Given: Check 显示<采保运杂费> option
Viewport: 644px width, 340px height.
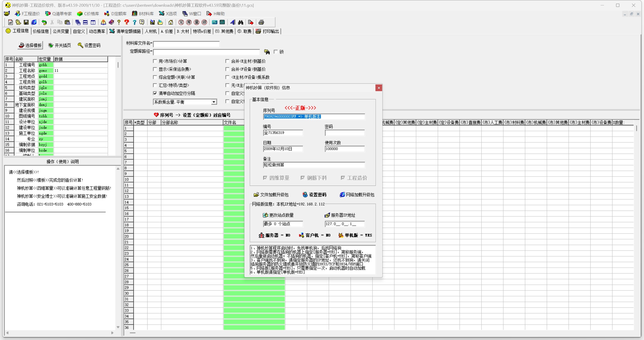Looking at the screenshot, I should point(155,69).
